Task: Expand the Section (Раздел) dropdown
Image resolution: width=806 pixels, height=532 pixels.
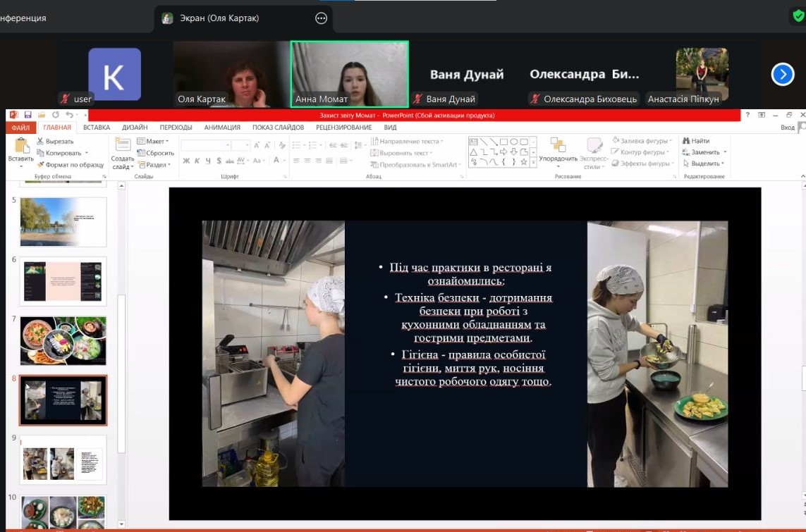Action: coord(157,164)
